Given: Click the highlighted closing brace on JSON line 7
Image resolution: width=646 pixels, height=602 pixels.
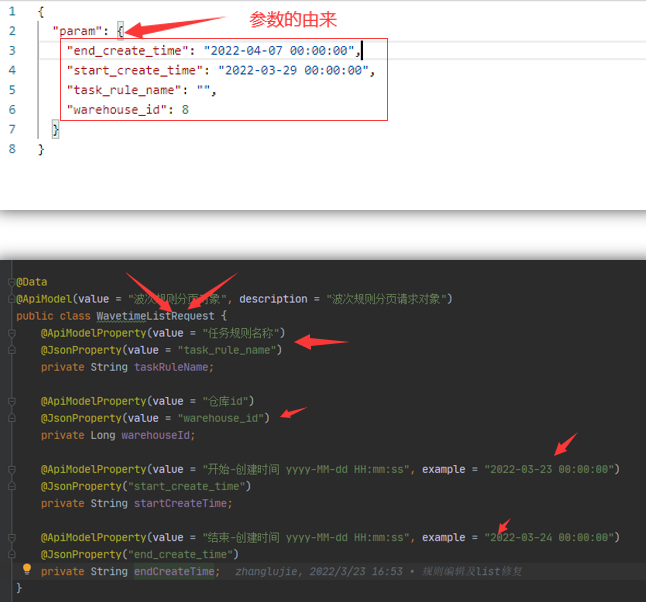Looking at the screenshot, I should [x=55, y=129].
